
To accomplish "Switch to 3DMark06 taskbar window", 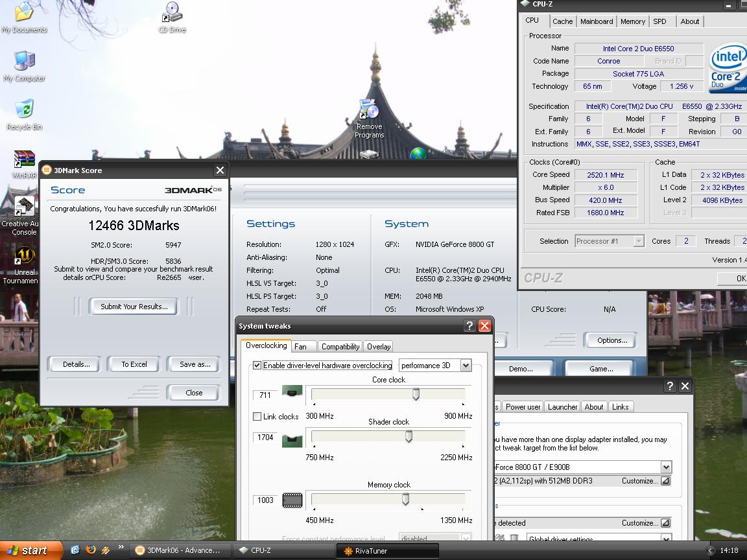I will [181, 550].
